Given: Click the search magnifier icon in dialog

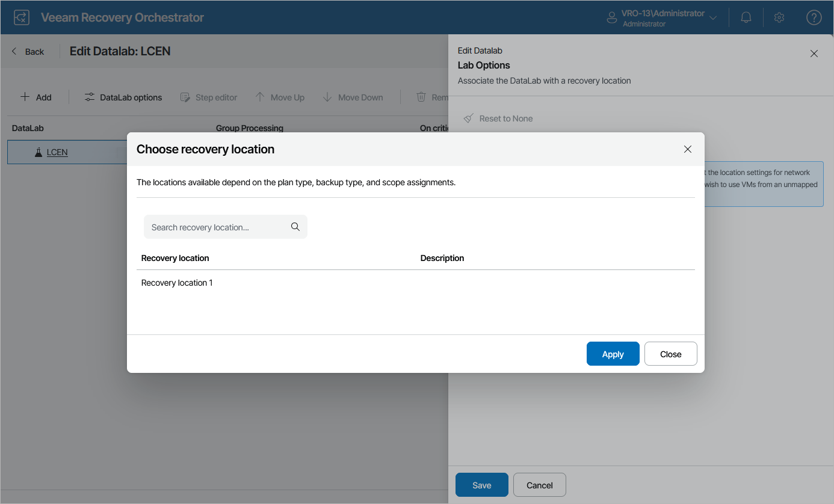Looking at the screenshot, I should [x=295, y=227].
